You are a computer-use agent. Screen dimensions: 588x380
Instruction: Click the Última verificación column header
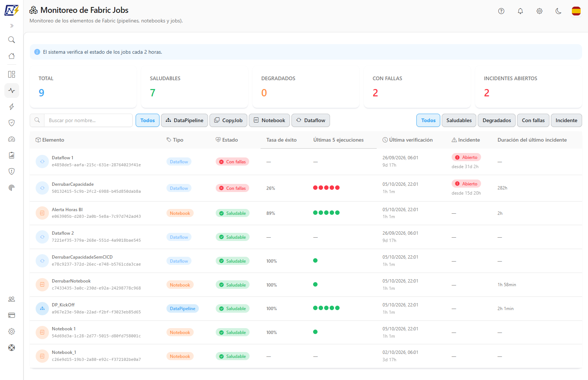click(408, 140)
